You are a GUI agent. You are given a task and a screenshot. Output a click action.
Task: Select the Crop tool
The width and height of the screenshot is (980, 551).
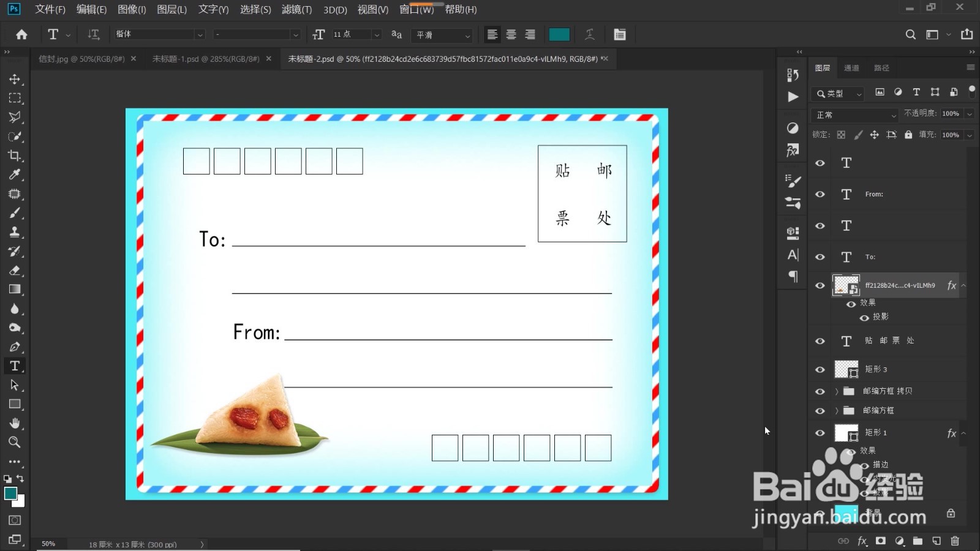click(x=15, y=156)
